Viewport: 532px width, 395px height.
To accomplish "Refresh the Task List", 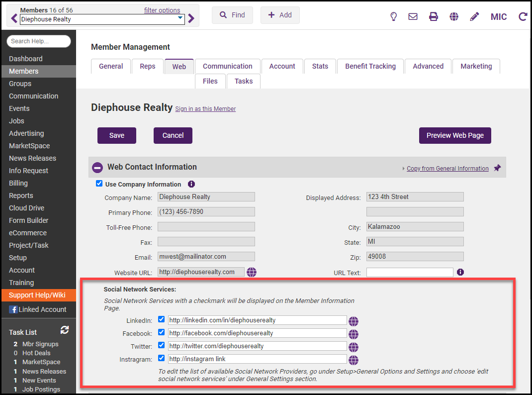I will click(65, 330).
